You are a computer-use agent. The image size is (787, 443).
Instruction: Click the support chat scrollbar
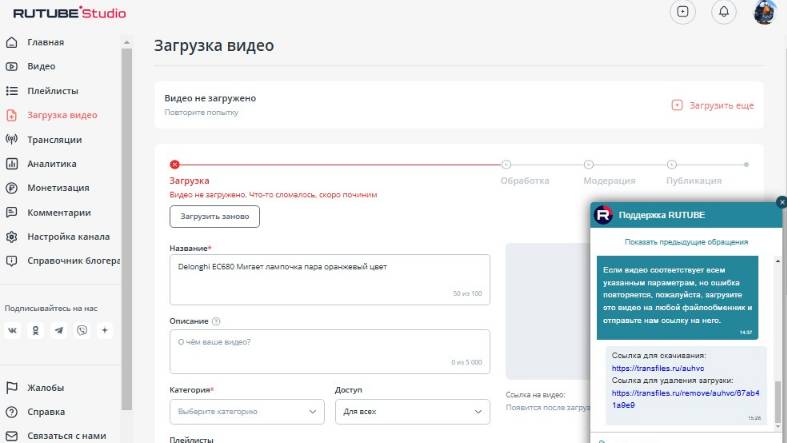(778, 401)
